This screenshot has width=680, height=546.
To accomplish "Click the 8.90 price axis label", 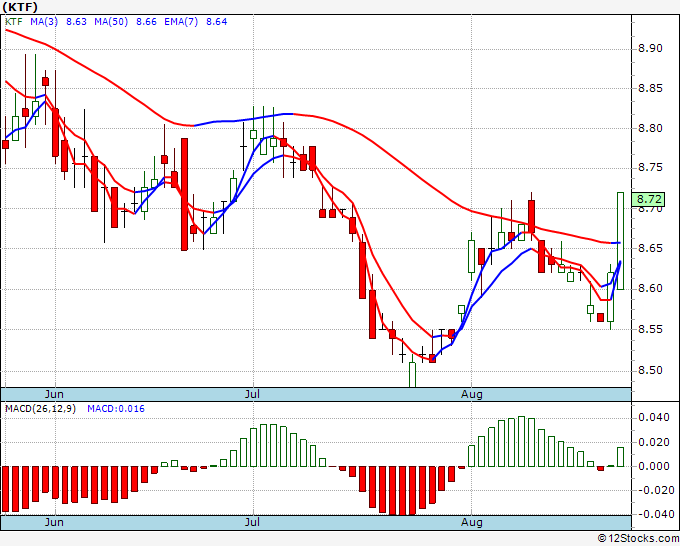I will (x=650, y=48).
